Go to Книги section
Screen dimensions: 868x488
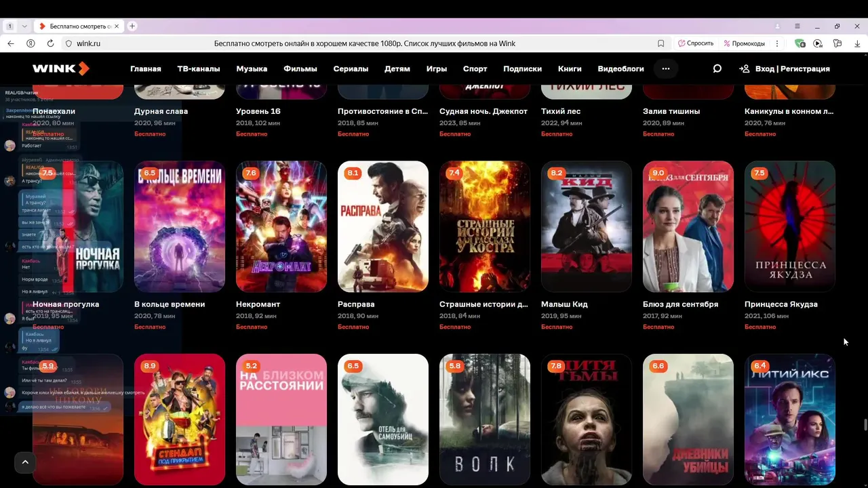(x=570, y=68)
